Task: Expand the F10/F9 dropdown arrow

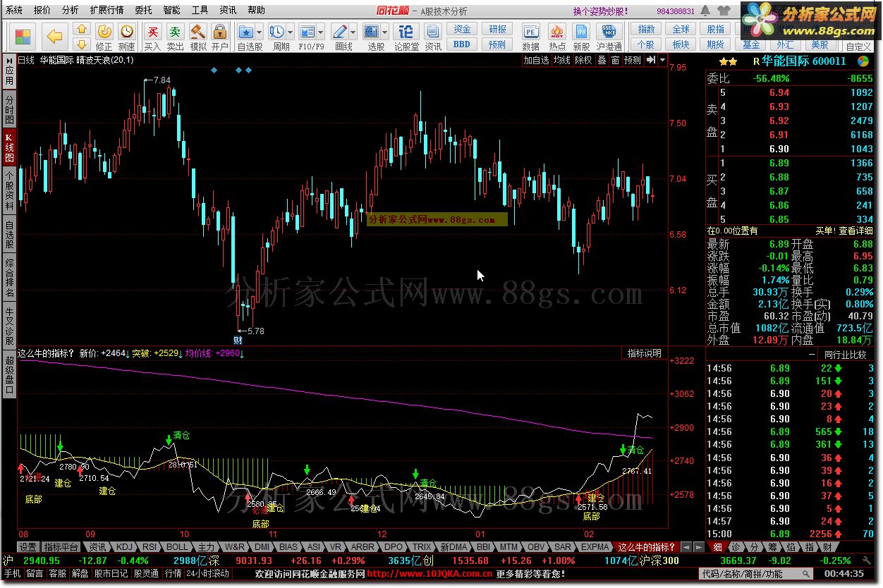Action: pyautogui.click(x=322, y=32)
